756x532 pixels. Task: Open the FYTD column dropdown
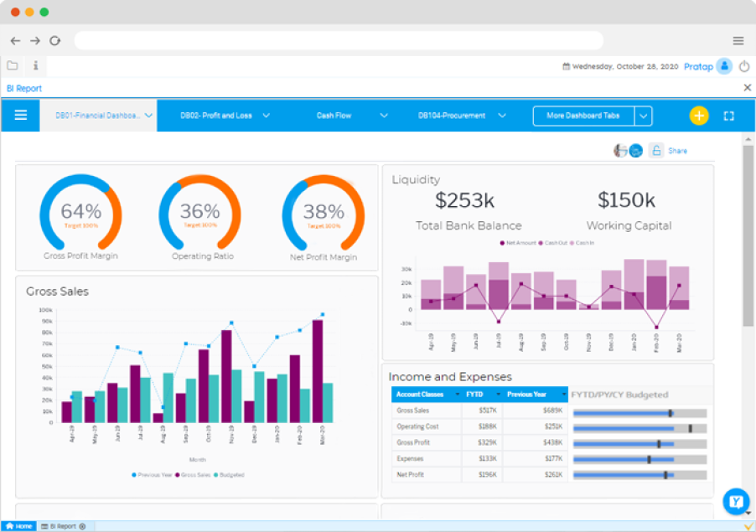point(497,394)
